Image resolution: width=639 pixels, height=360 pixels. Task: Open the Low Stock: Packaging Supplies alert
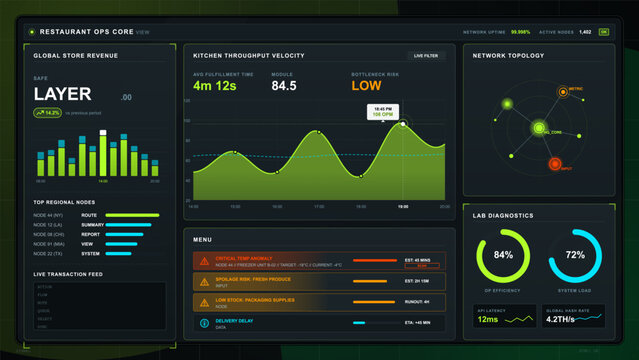pos(319,303)
